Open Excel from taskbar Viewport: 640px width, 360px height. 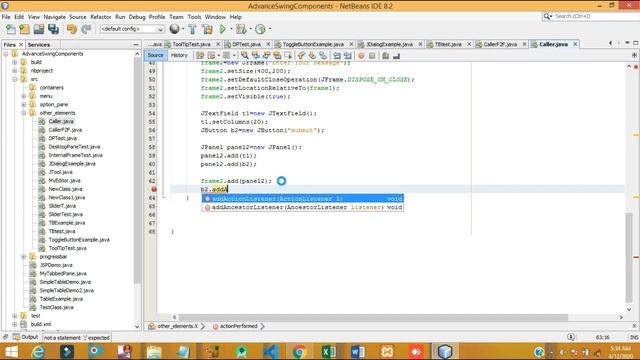click(x=328, y=351)
